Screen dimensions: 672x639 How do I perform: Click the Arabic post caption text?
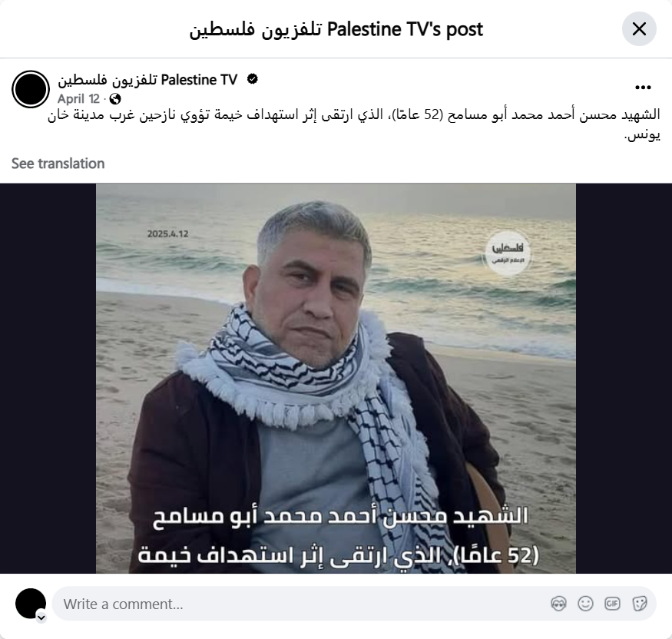tap(354, 124)
